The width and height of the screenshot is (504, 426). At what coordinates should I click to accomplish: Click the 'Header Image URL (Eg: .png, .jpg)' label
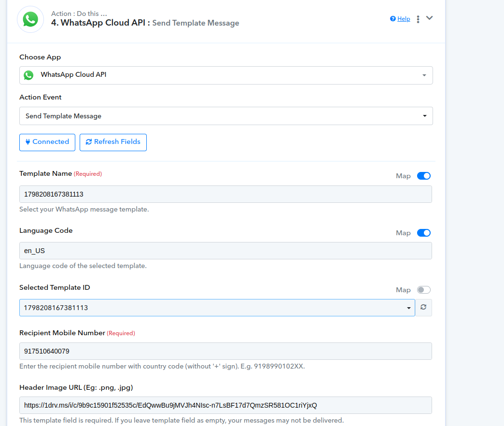click(x=76, y=387)
